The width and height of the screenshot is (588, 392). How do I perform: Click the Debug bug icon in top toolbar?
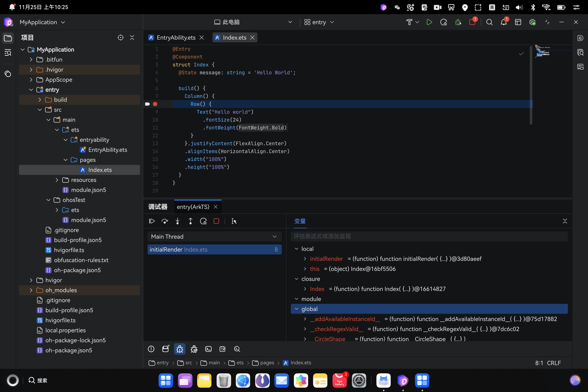point(458,22)
